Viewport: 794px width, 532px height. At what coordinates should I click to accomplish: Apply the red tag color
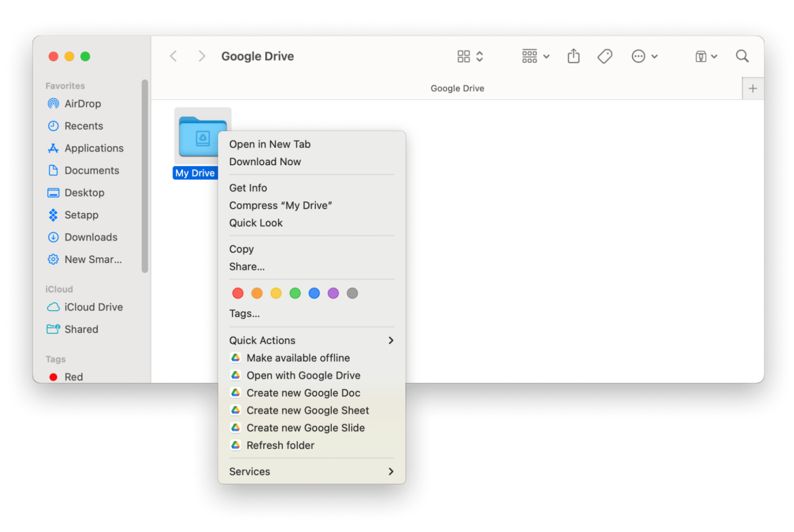point(238,293)
